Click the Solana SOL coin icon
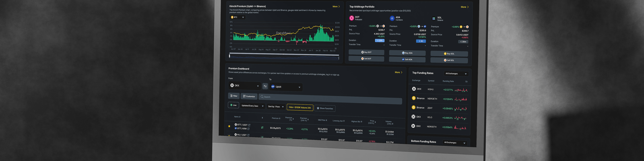 point(433,19)
